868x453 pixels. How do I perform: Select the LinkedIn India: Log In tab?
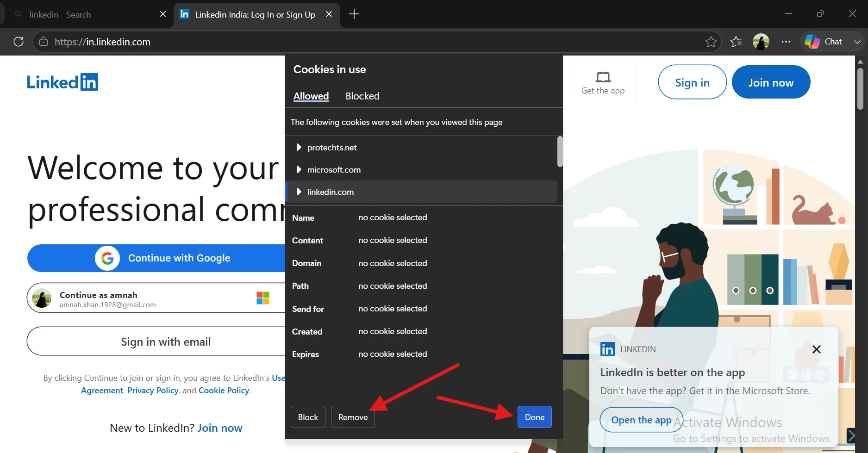[x=257, y=14]
